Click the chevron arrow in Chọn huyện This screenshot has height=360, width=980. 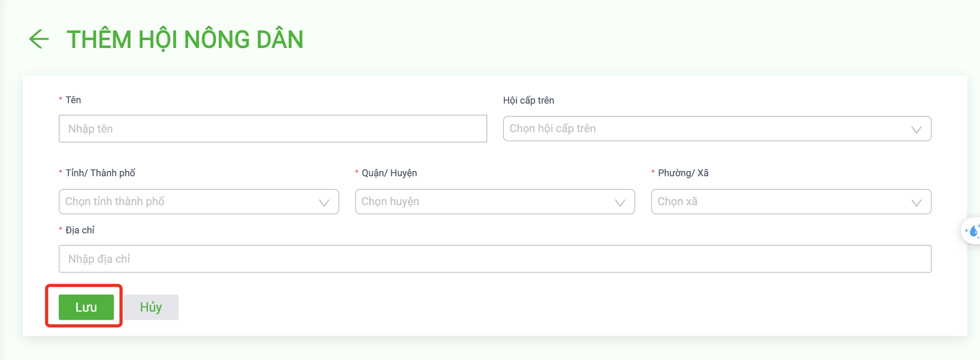[620, 203]
